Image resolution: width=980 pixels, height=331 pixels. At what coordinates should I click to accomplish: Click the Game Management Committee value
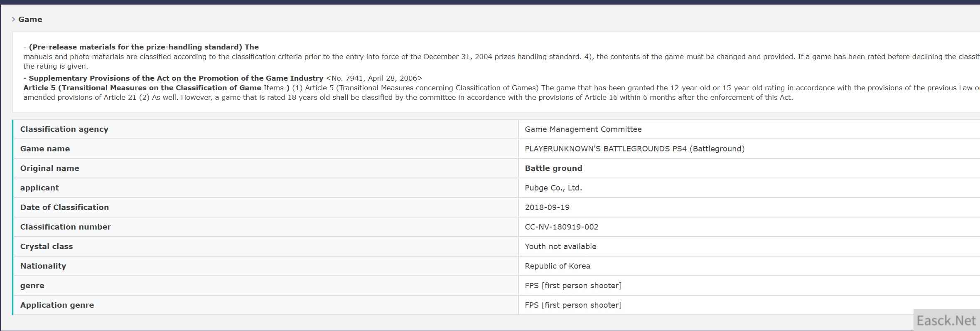583,129
